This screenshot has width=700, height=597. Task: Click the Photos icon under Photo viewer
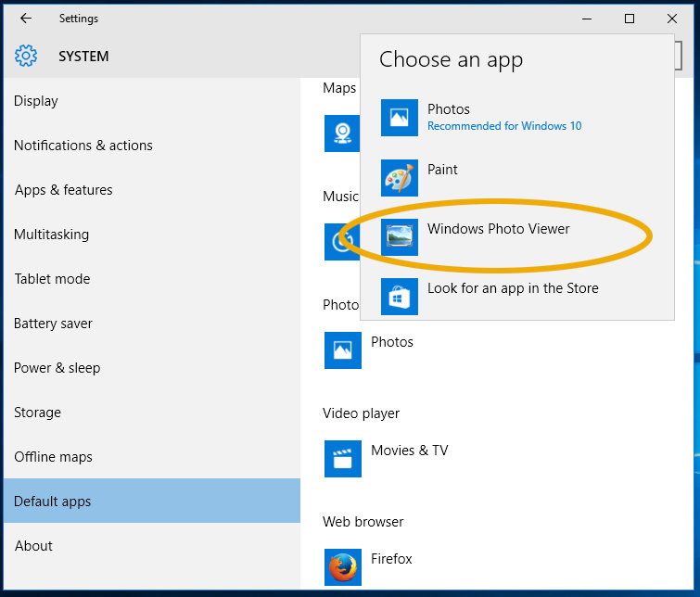pyautogui.click(x=343, y=350)
